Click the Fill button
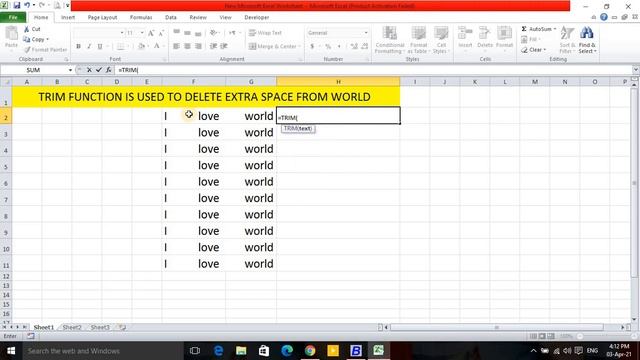This screenshot has height=360, width=640. pyautogui.click(x=531, y=39)
